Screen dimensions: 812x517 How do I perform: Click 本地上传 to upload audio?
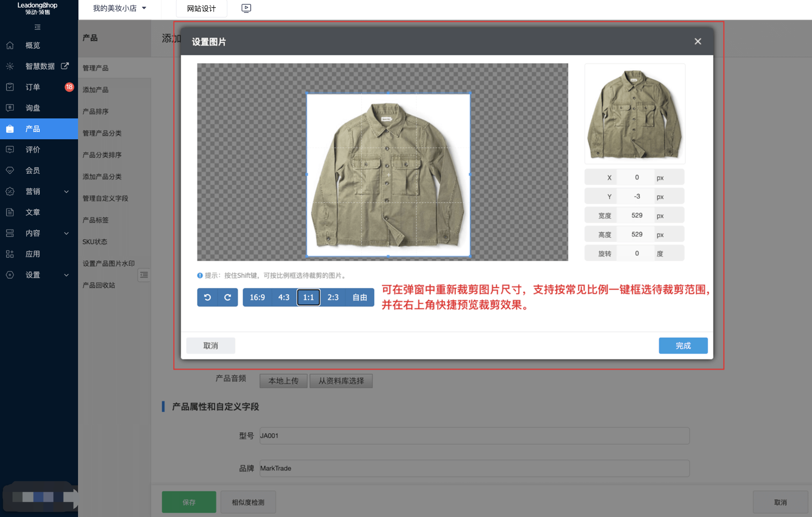[283, 381]
